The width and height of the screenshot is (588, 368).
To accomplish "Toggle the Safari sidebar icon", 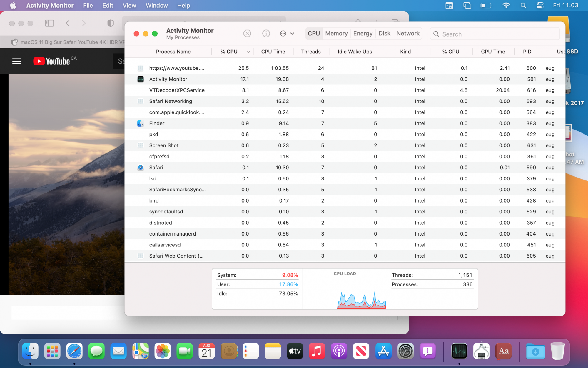I will 49,23.
